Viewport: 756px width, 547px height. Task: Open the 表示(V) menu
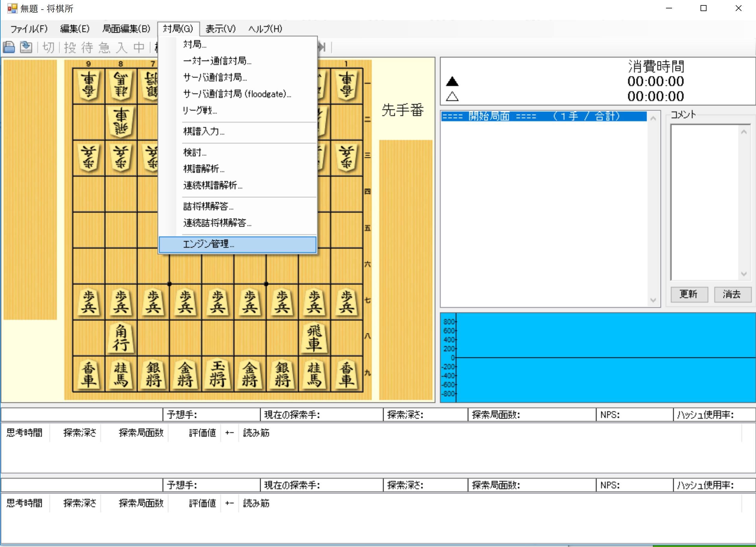click(220, 29)
